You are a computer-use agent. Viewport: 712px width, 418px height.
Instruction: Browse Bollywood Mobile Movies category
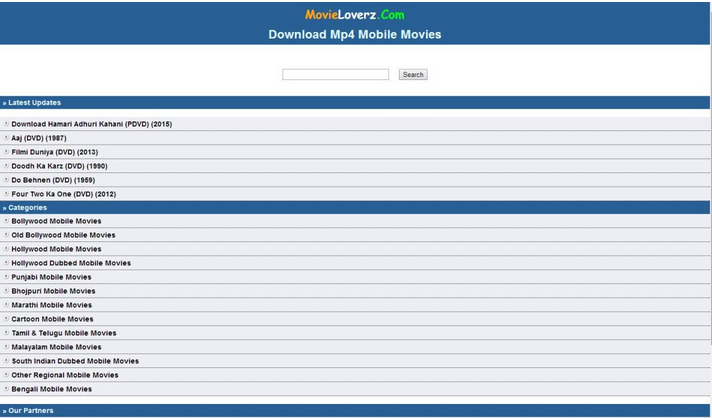tap(56, 221)
